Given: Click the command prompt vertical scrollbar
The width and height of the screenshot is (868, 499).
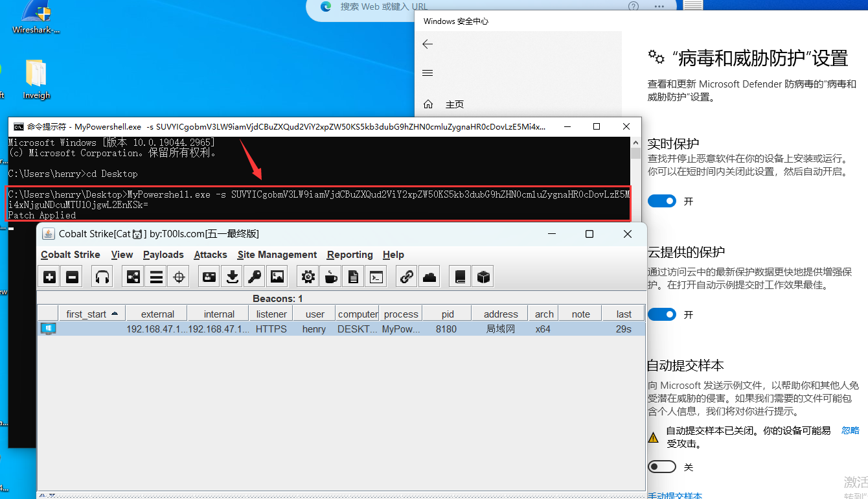Looking at the screenshot, I should (x=636, y=179).
